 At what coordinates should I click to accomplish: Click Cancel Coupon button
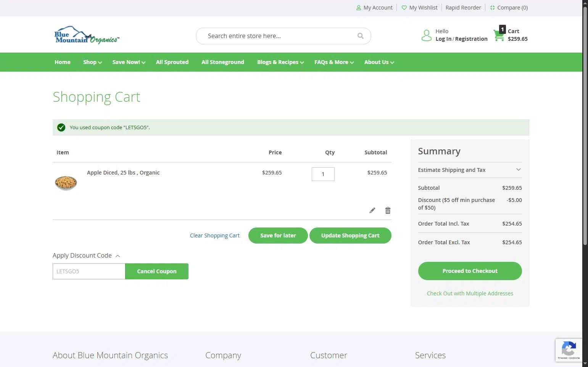(157, 271)
